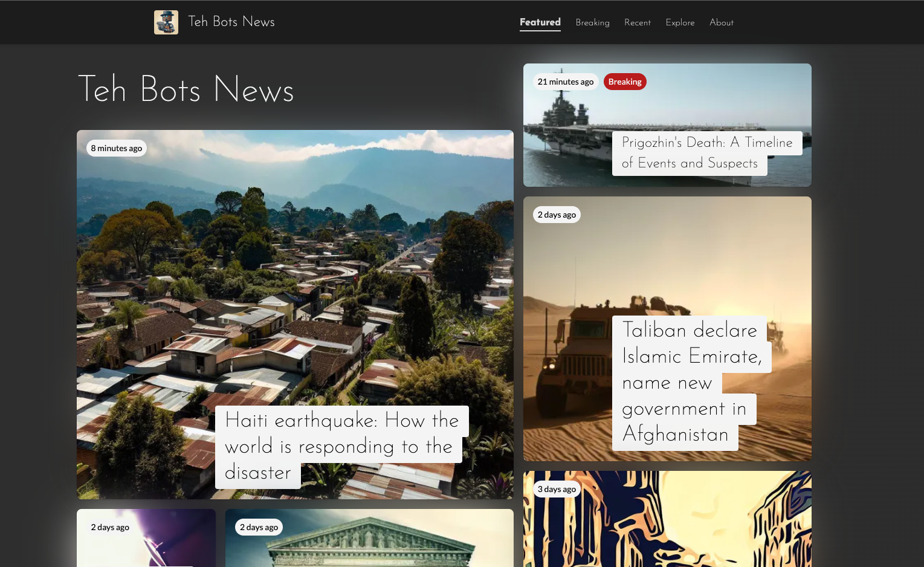Open the Haiti earthquake headline link
The width and height of the screenshot is (924, 567).
coord(341,447)
